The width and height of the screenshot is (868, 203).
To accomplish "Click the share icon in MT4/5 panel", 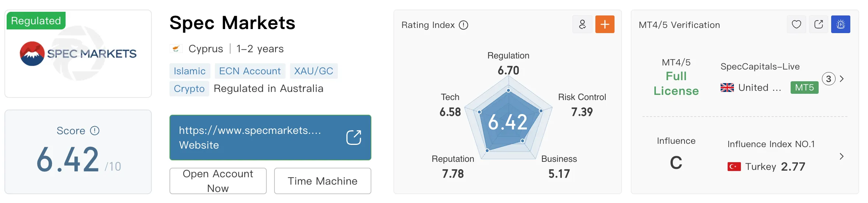I will [x=818, y=25].
